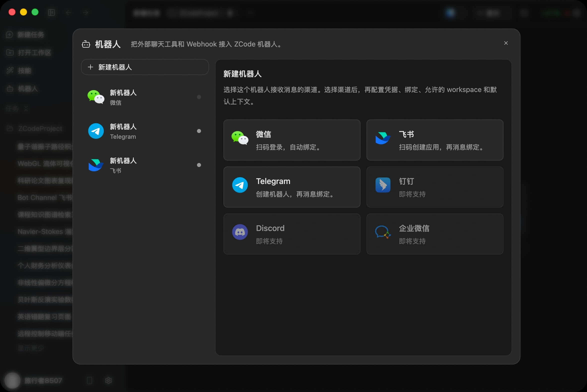Screen dimensions: 587x392
Task: Open the Bot Channel 飞书 task
Action: tap(45, 197)
